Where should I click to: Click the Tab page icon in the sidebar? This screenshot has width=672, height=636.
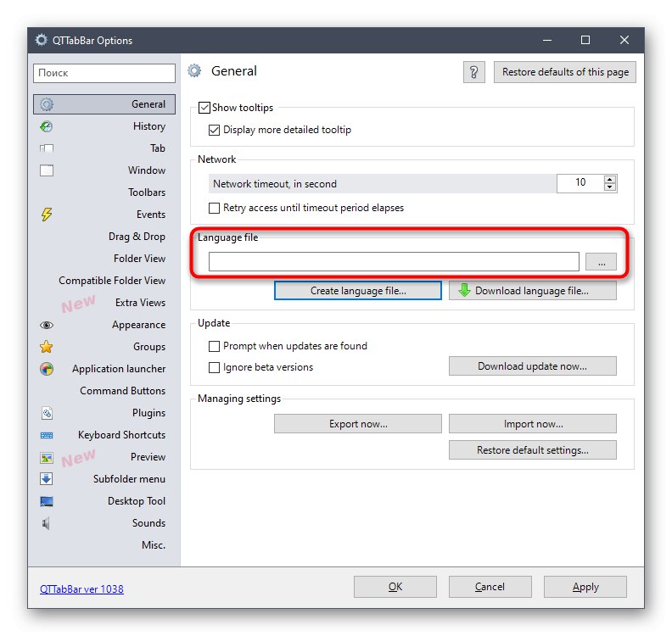[x=47, y=148]
